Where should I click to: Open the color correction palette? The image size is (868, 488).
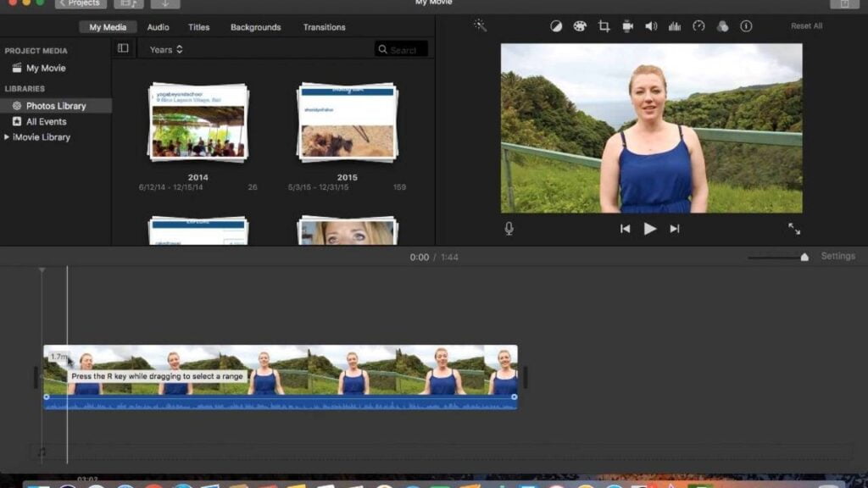point(580,26)
